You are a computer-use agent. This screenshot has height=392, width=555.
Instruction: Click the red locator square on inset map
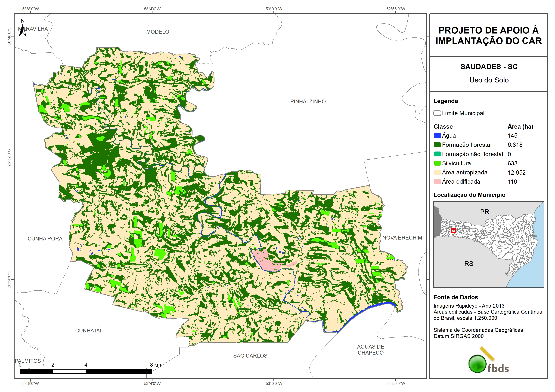click(453, 231)
